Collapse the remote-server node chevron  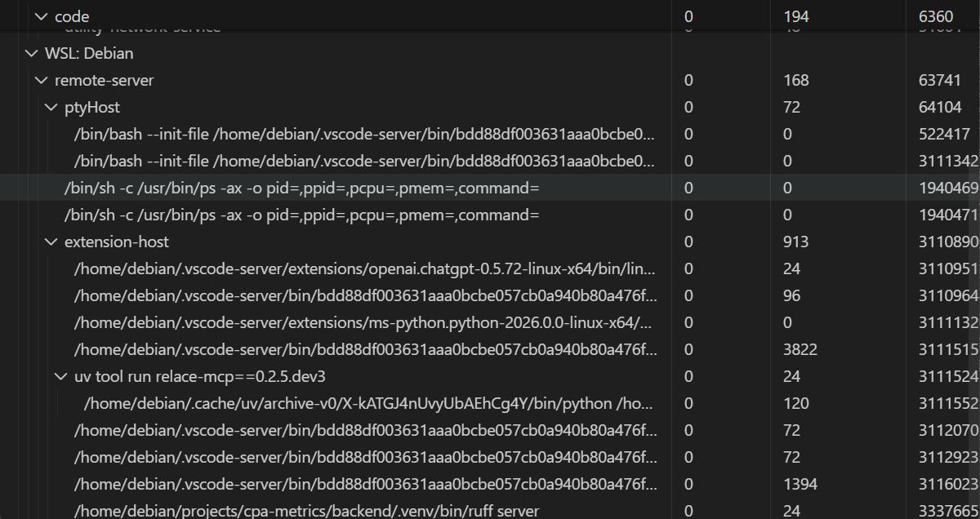42,80
